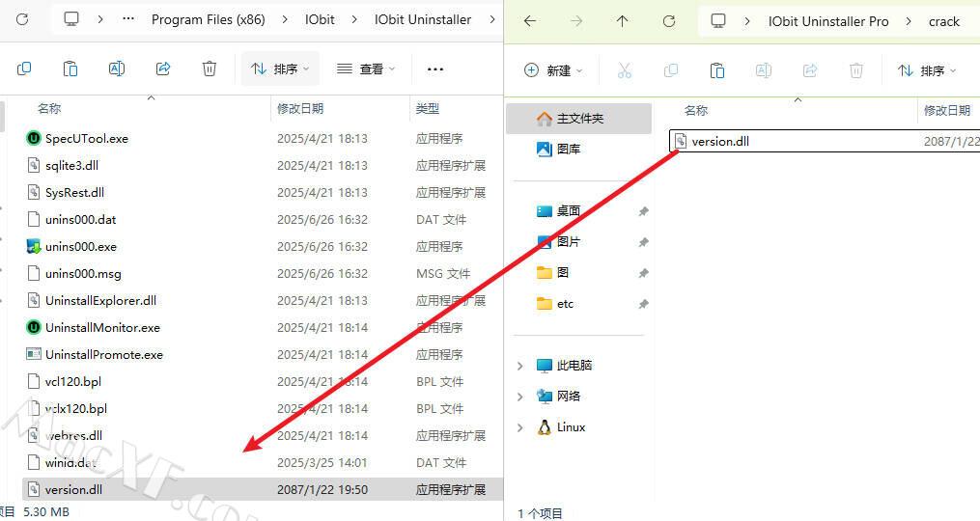Viewport: 980px width, 521px height.
Task: Open the more options ellipsis in left toolbar
Action: (435, 69)
